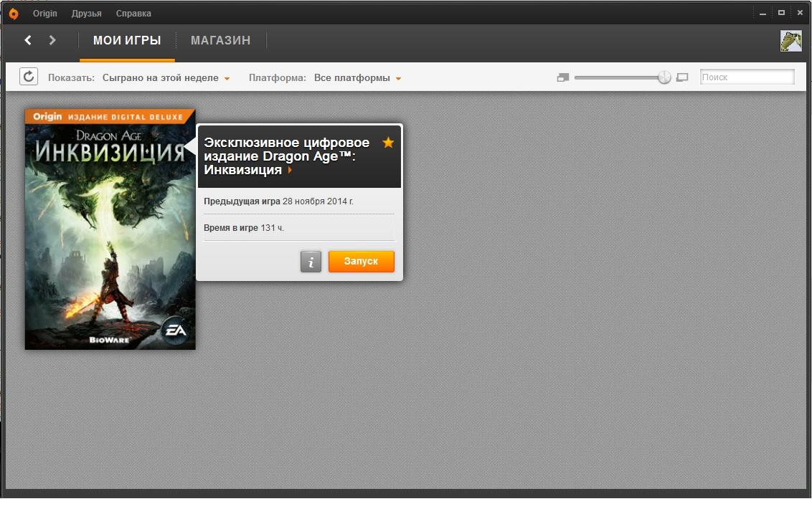Click into the Поиск search field

[x=747, y=77]
